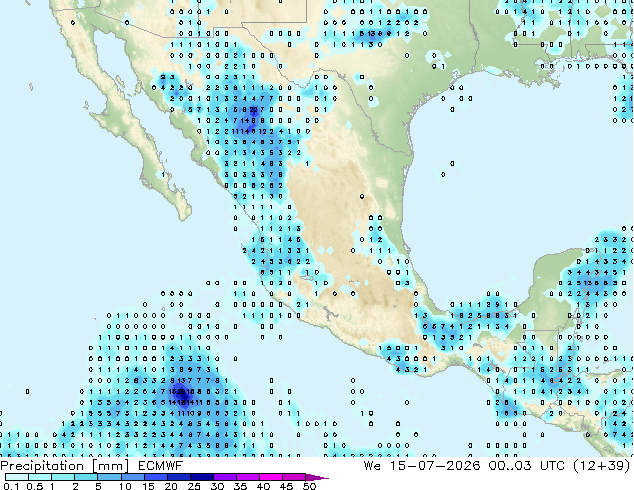Pick the 25–30 mm navy legend swatch

202,477
